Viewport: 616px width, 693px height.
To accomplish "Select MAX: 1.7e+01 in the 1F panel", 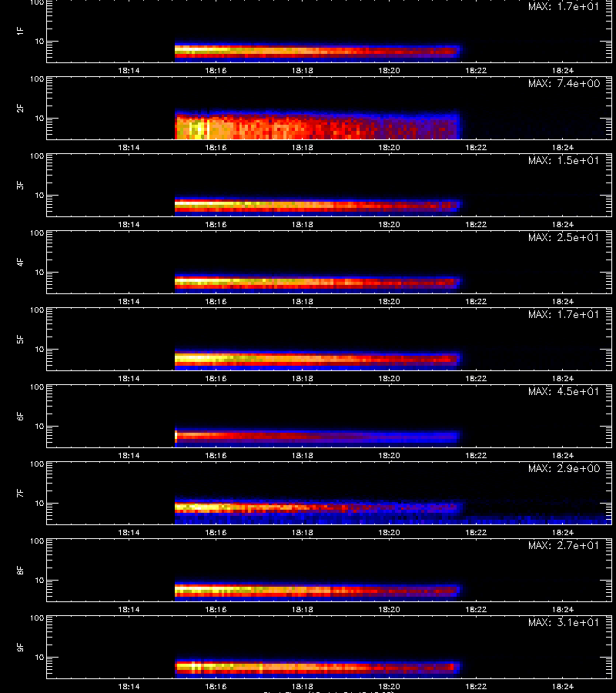I will 564,7.
